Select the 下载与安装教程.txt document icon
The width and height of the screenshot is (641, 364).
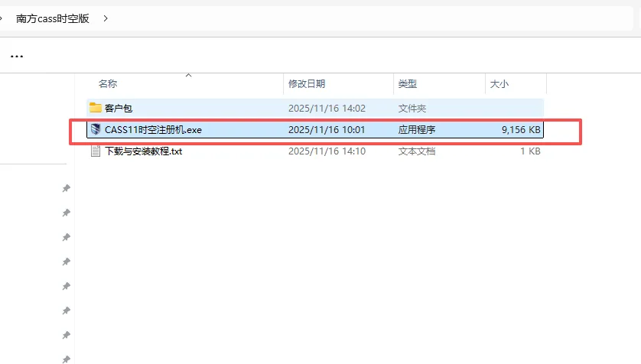[x=96, y=151]
